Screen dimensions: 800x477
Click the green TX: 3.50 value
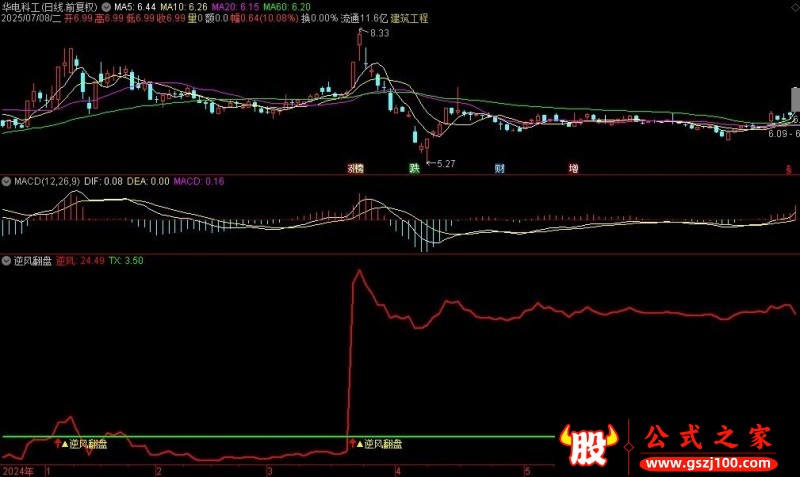coord(126,261)
